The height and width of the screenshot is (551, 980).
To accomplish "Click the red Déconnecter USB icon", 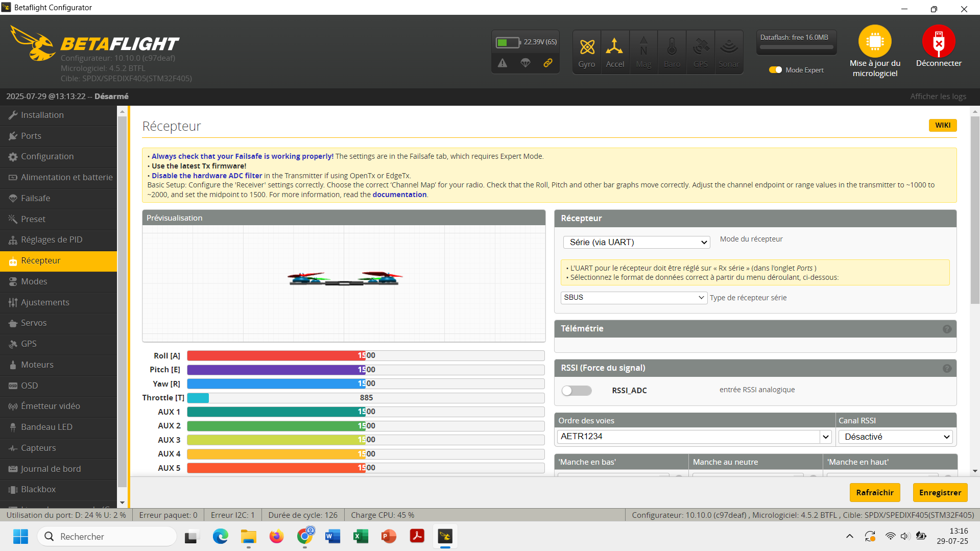I will (x=938, y=41).
